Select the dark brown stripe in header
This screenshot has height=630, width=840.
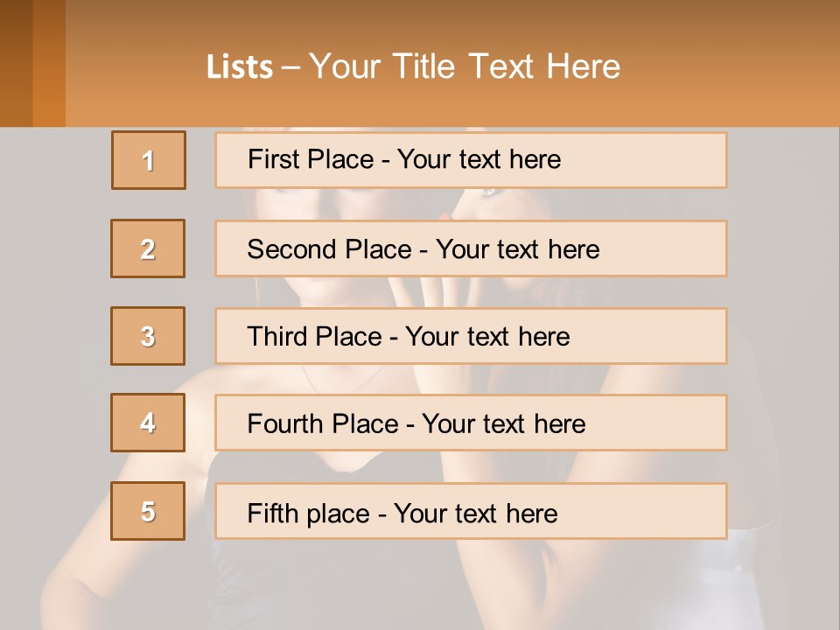16,63
